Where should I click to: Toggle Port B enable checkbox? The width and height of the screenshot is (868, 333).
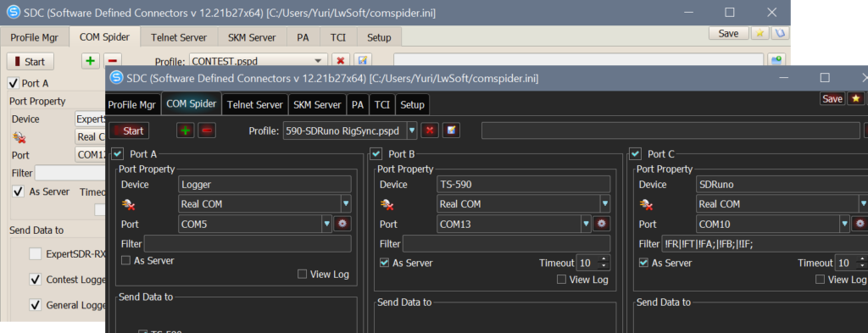[376, 154]
